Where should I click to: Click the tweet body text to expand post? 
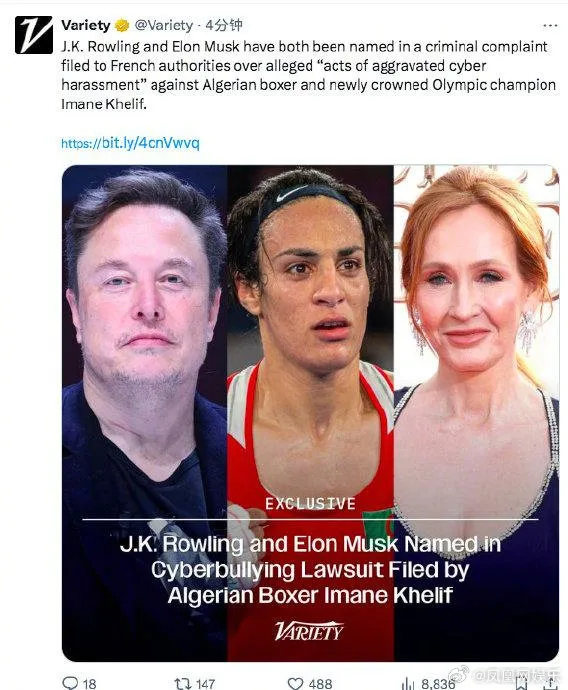coord(308,75)
